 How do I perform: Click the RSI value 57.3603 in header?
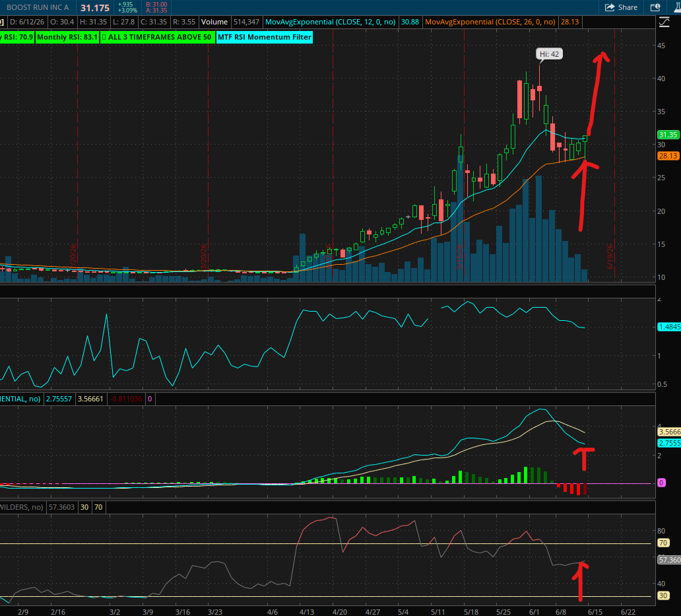pyautogui.click(x=61, y=507)
